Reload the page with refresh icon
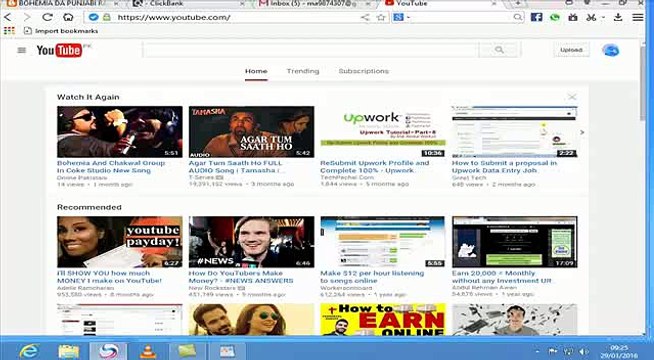This screenshot has width=654, height=360. click(47, 17)
